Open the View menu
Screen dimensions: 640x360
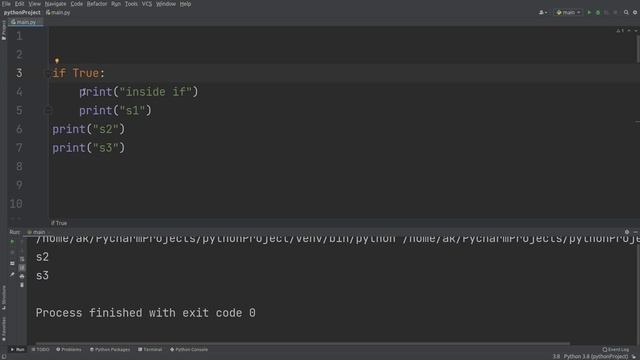point(34,4)
